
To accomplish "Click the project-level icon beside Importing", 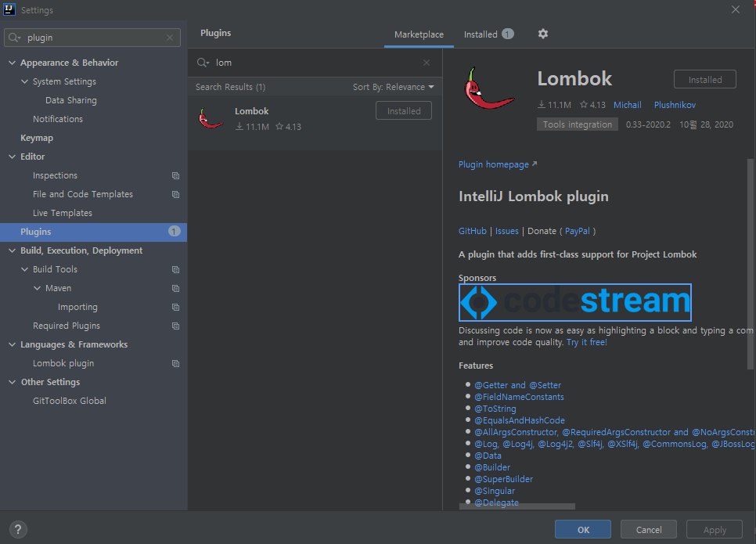I will point(175,307).
